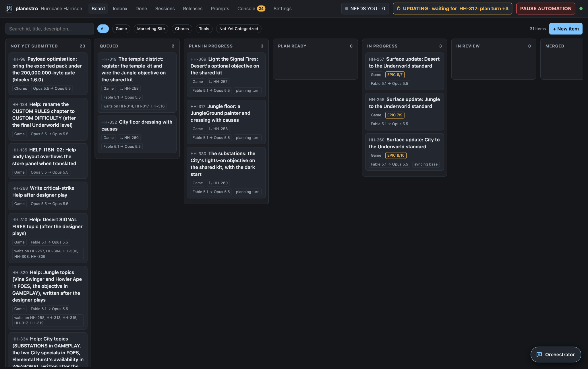Click the EPIC 6/7 badge on HH-257
588x369 pixels.
pos(395,75)
